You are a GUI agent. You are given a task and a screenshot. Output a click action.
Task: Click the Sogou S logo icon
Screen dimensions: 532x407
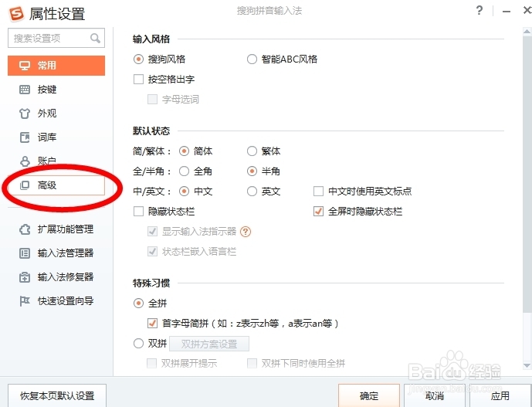pos(16,13)
